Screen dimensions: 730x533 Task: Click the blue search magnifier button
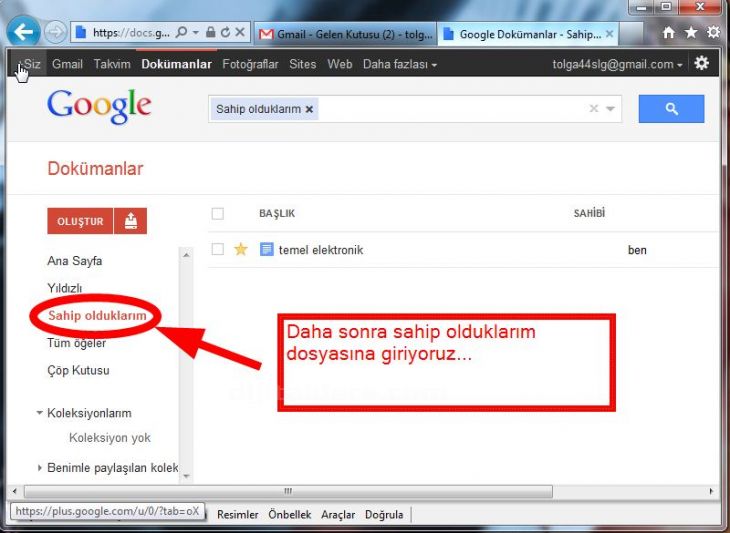point(671,109)
